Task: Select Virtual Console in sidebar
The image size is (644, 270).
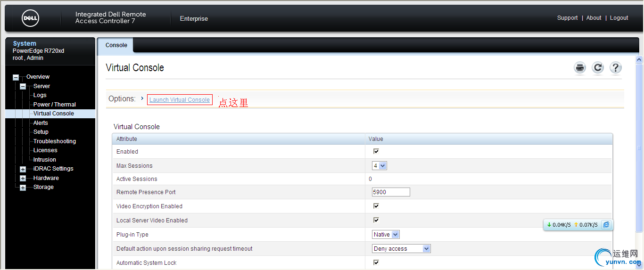Action: (54, 114)
